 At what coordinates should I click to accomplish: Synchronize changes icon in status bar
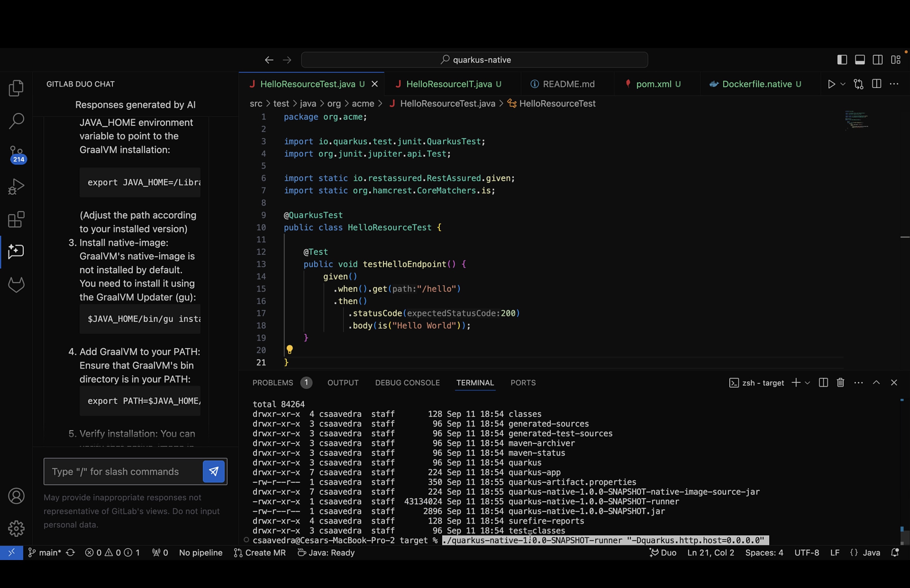71,552
